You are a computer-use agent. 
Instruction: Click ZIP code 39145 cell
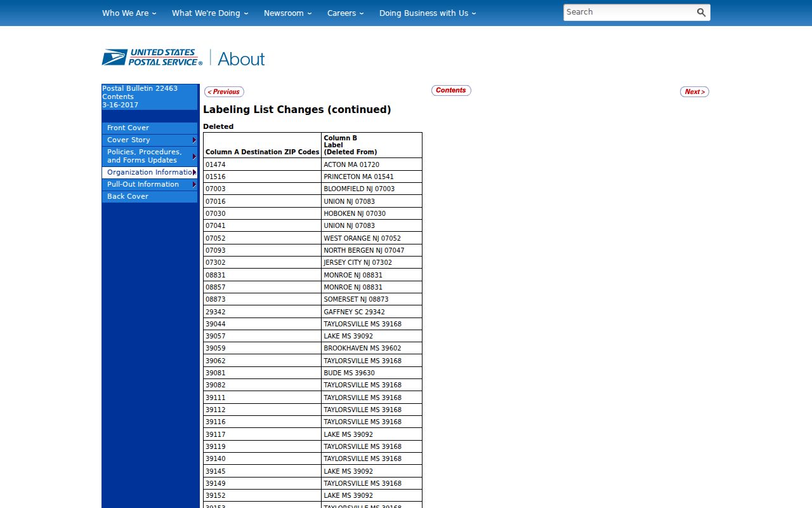pos(262,471)
